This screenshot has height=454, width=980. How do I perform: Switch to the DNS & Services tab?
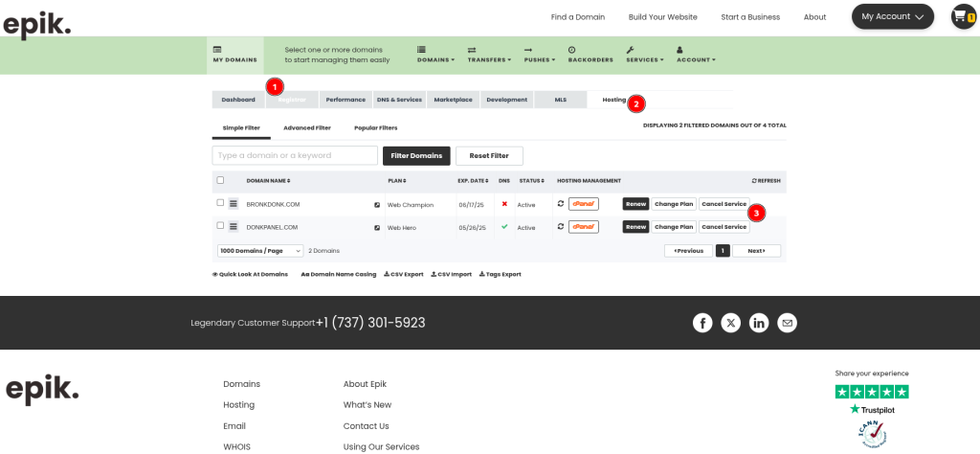[x=399, y=100]
